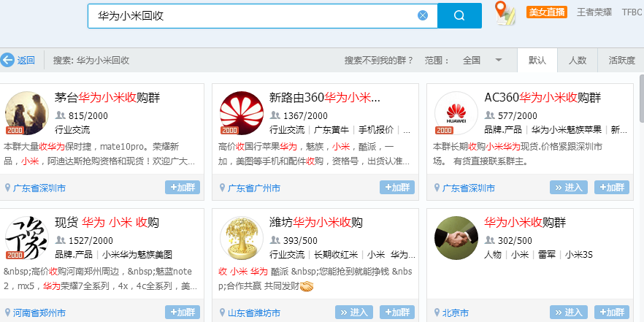Viewport: 644px width, 322px height.
Task: Join 茅台华为小米收购群 with +加群
Action: [x=183, y=187]
